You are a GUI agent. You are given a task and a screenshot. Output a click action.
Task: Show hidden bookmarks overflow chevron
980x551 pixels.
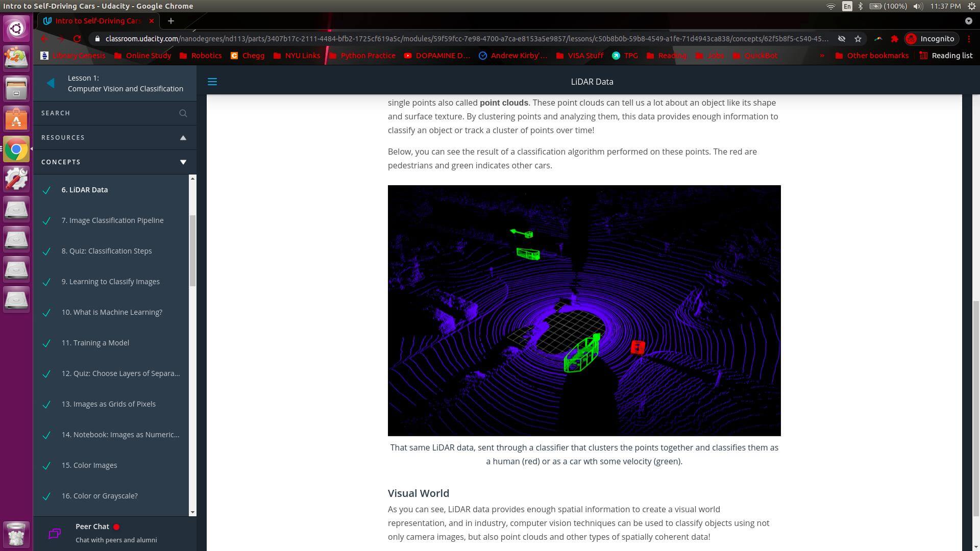click(x=822, y=56)
